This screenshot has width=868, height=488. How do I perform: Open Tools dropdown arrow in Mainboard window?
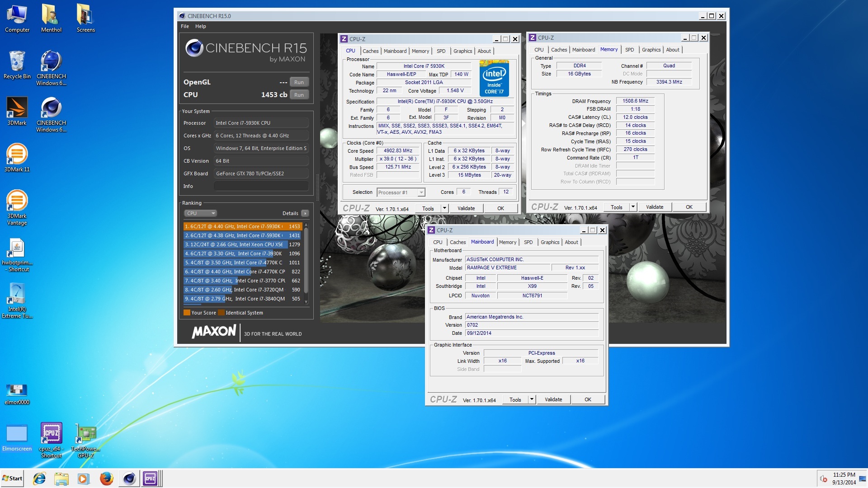532,399
